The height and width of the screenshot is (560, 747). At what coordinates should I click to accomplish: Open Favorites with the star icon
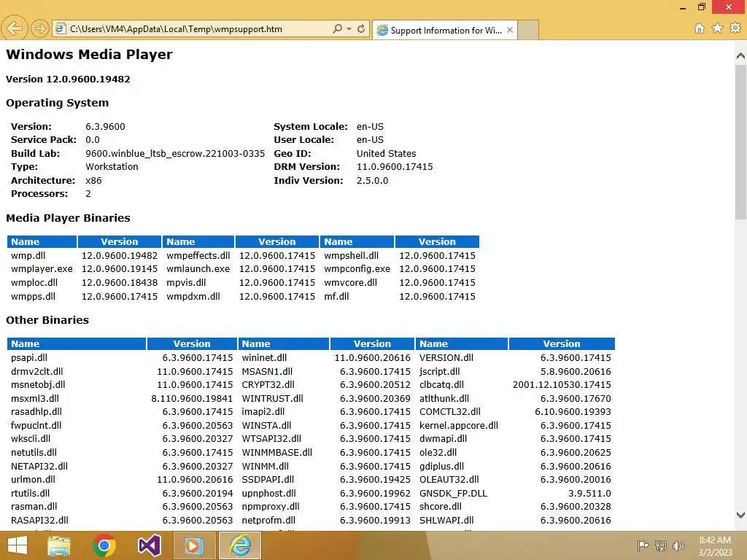pyautogui.click(x=718, y=28)
